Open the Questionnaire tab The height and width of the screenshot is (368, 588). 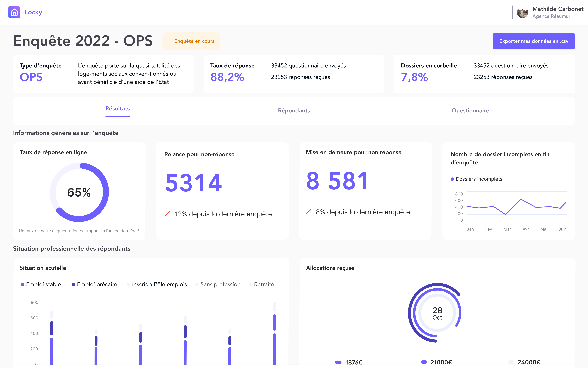(x=470, y=111)
